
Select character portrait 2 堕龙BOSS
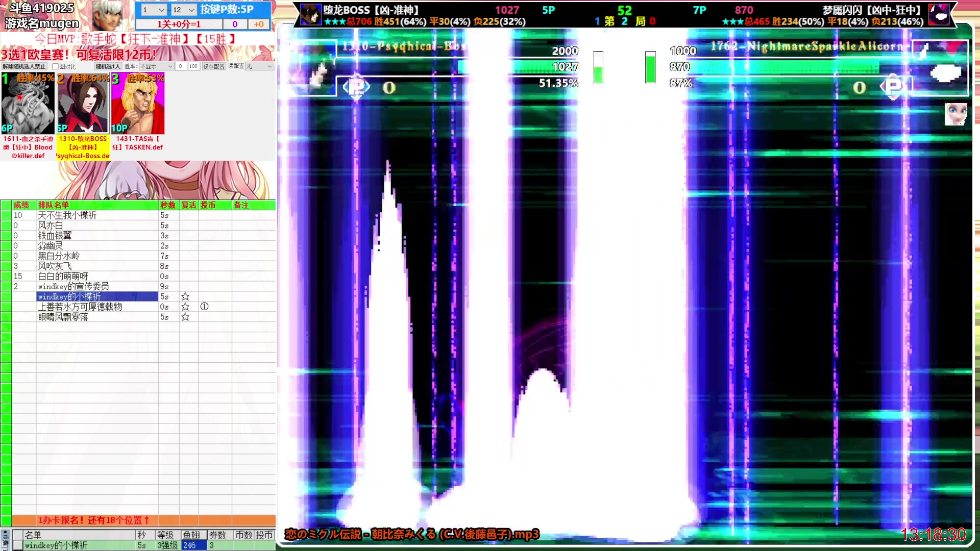pyautogui.click(x=83, y=103)
